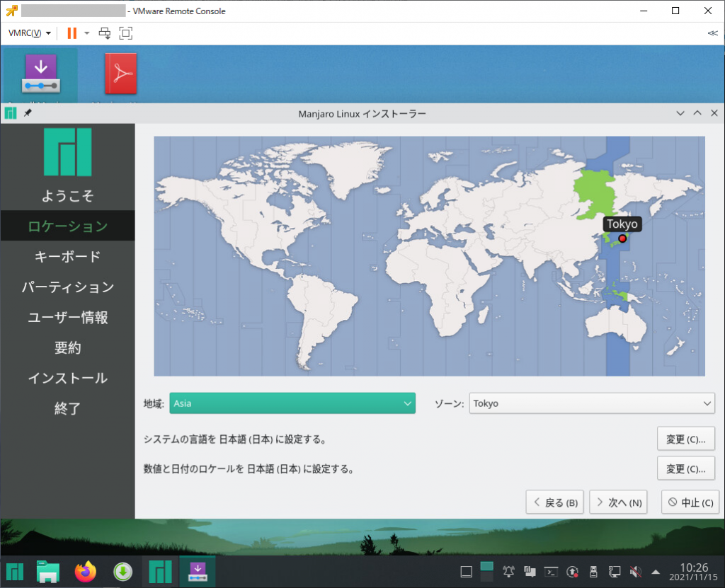Select the ユーザー情報 step in the sidebar
This screenshot has height=588, width=725.
(67, 318)
